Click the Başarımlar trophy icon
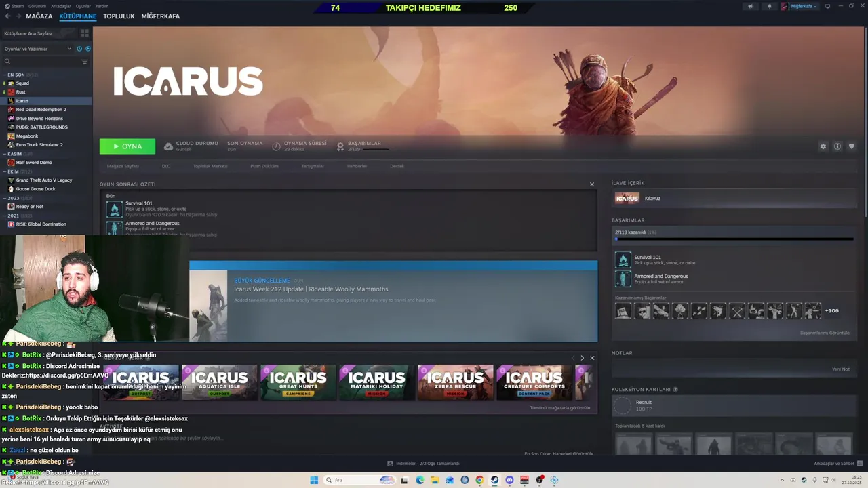Viewport: 868px width, 488px height. click(x=340, y=146)
